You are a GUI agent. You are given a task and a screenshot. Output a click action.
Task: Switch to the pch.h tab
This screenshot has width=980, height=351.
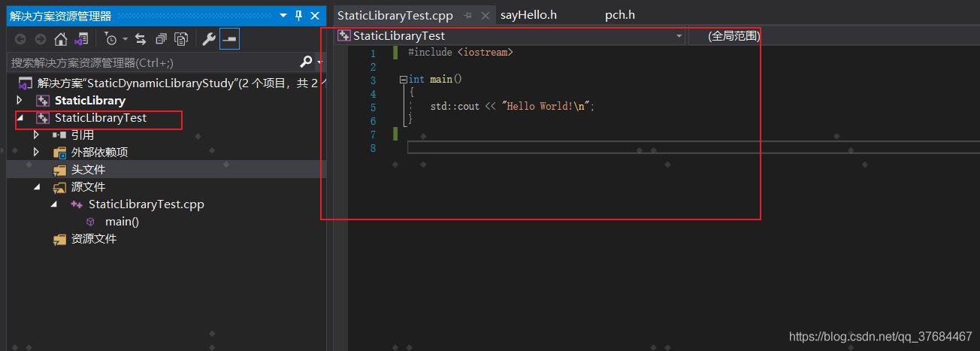[x=620, y=15]
